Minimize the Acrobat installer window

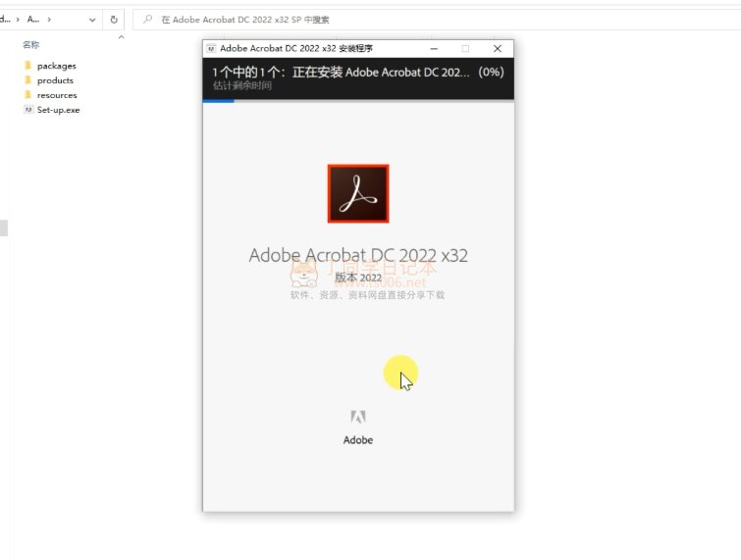pyautogui.click(x=434, y=49)
